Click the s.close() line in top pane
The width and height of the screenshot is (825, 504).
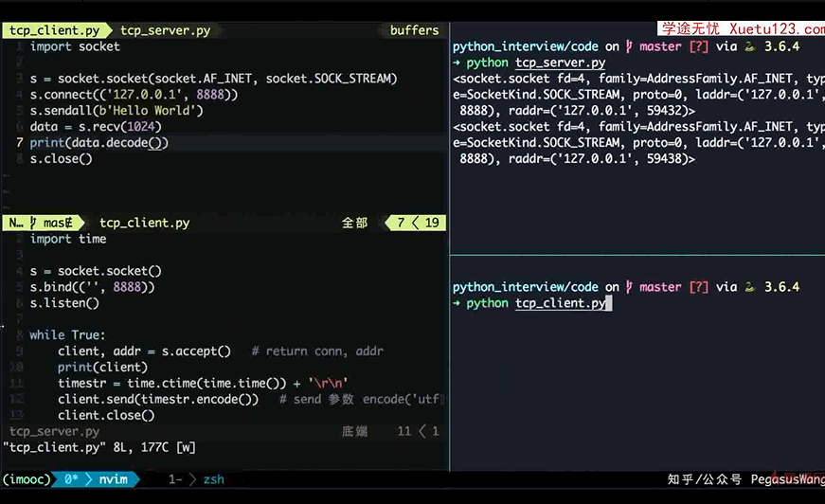(61, 159)
